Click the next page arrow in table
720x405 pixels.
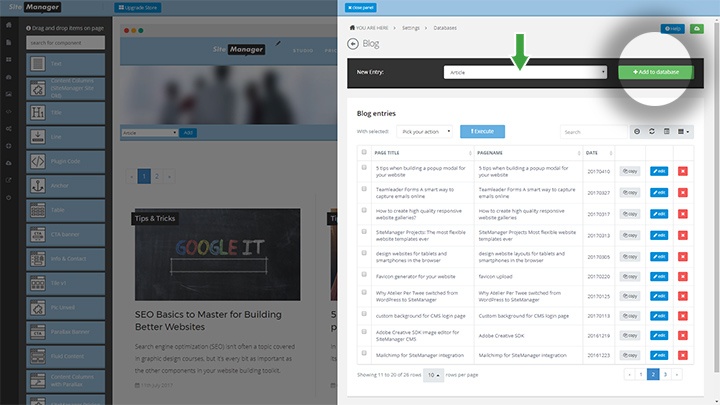(x=677, y=375)
